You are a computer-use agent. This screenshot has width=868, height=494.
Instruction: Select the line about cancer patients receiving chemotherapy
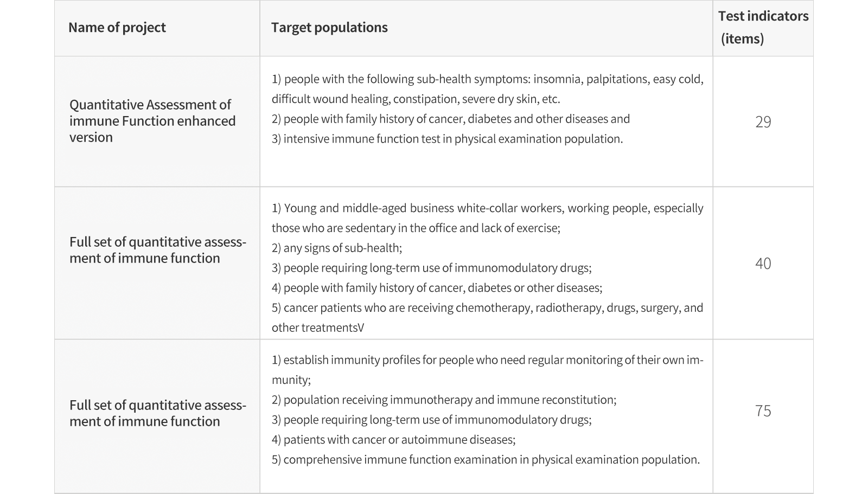pos(487,308)
